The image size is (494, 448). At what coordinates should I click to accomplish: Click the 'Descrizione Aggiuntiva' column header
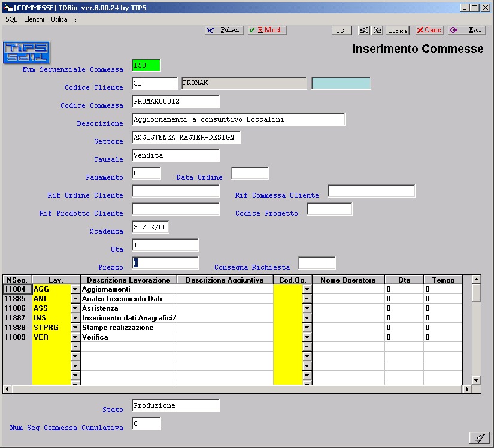225,280
